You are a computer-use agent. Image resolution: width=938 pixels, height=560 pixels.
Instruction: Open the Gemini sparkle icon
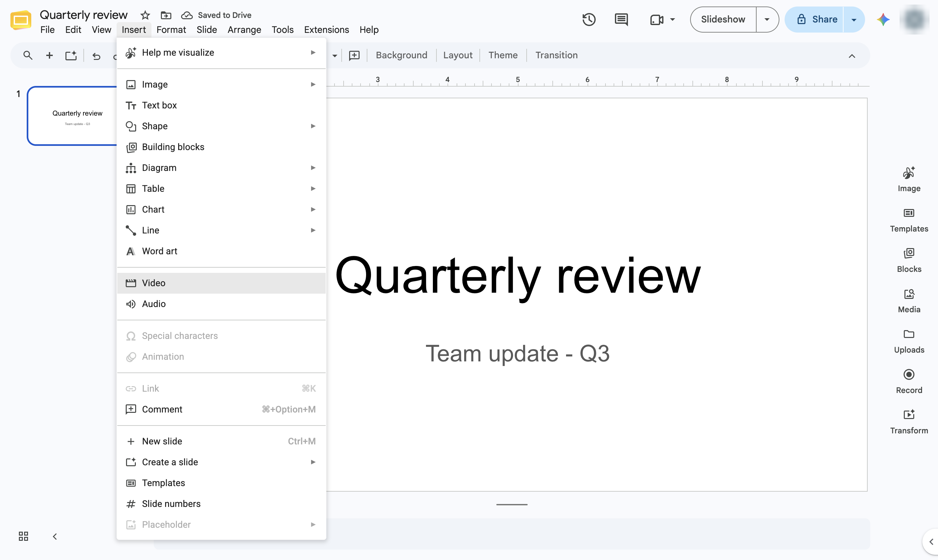point(883,19)
